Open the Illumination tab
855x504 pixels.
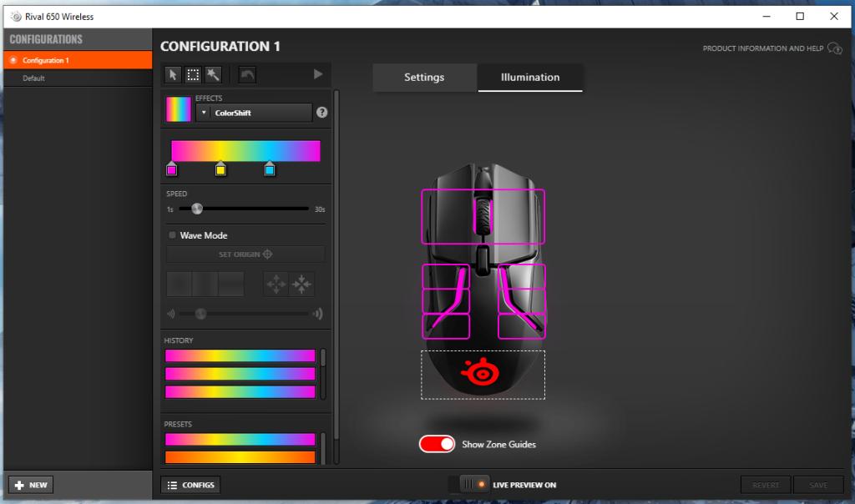(530, 78)
